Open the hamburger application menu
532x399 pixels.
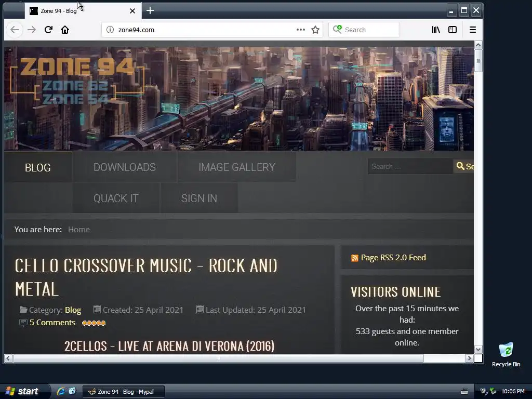[x=473, y=30]
